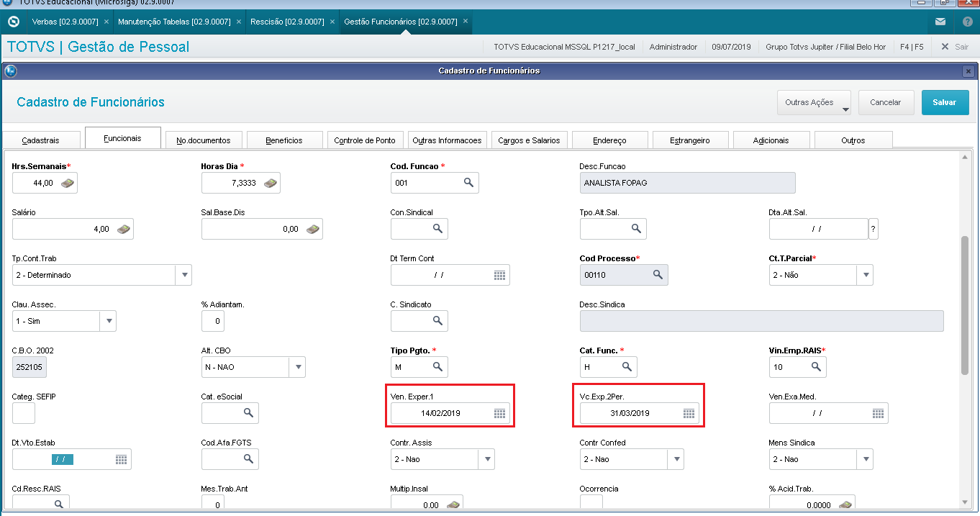Viewport: 980px width, 516px height.
Task: Open calendar picker for Dt Term Cont
Action: click(500, 275)
